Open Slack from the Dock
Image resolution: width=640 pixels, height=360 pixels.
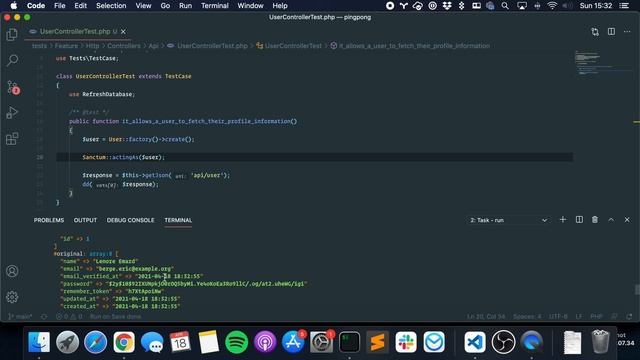click(406, 342)
